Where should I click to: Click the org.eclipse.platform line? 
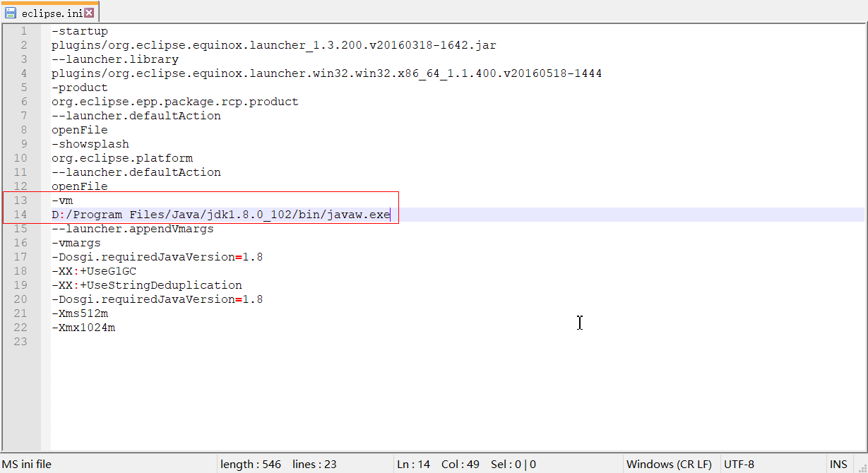[x=122, y=158]
